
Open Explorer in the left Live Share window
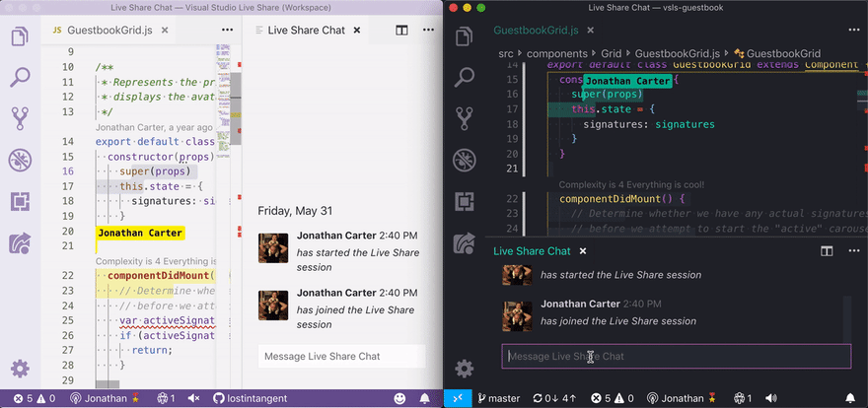click(20, 35)
